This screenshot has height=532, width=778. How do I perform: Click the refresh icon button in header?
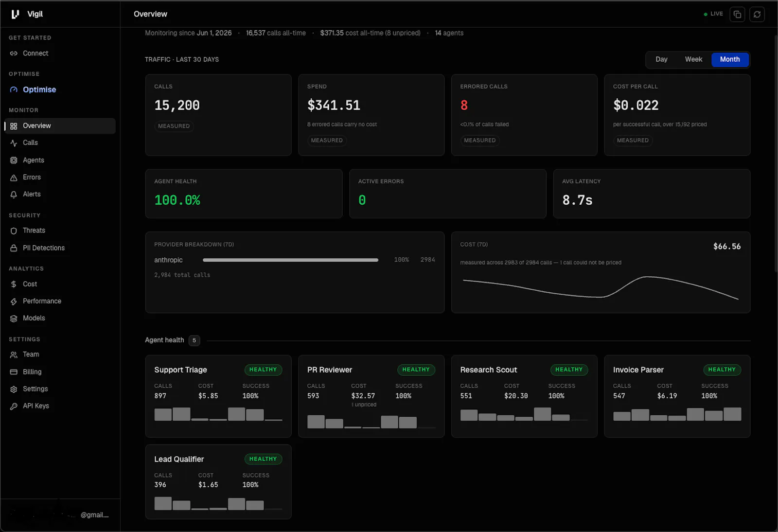coord(757,14)
